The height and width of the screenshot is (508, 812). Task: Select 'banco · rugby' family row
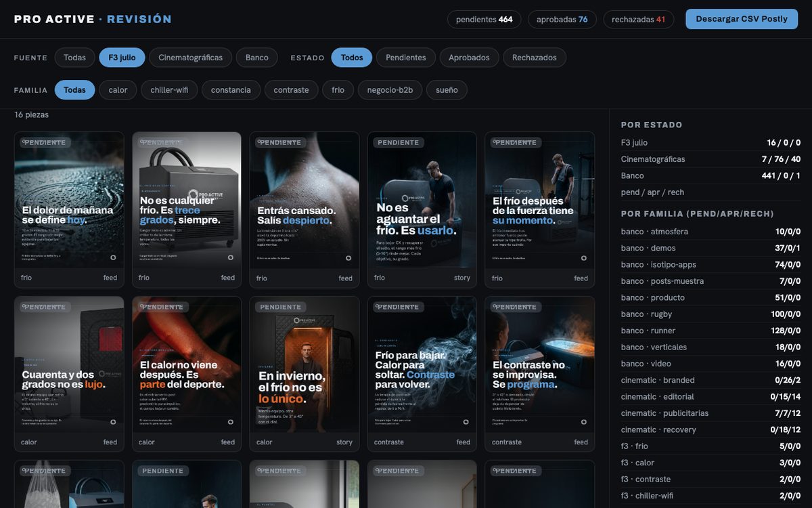click(710, 314)
